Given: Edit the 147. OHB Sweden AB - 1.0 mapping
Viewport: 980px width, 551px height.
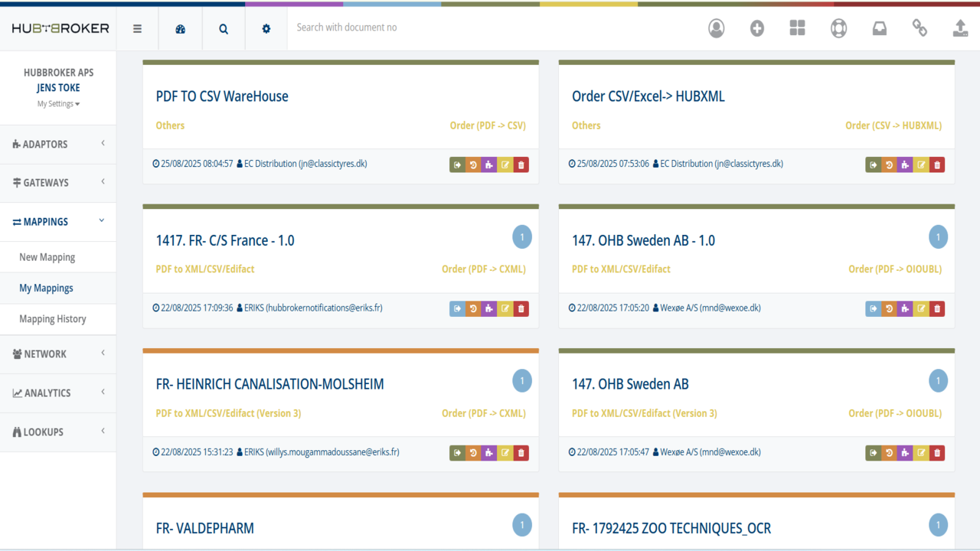Looking at the screenshot, I should coord(921,308).
